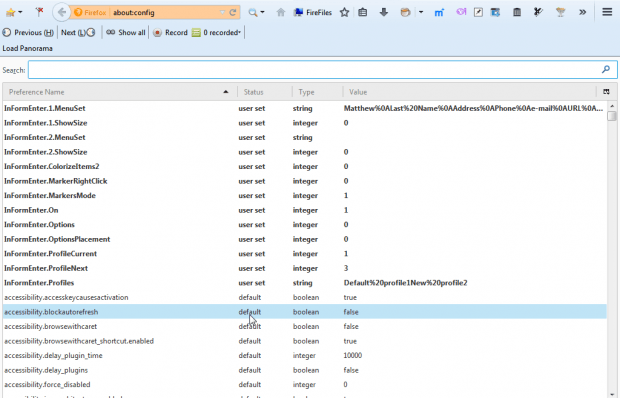Image resolution: width=620 pixels, height=398 pixels.
Task: Open the 0 recorded dropdown
Action: tap(216, 32)
